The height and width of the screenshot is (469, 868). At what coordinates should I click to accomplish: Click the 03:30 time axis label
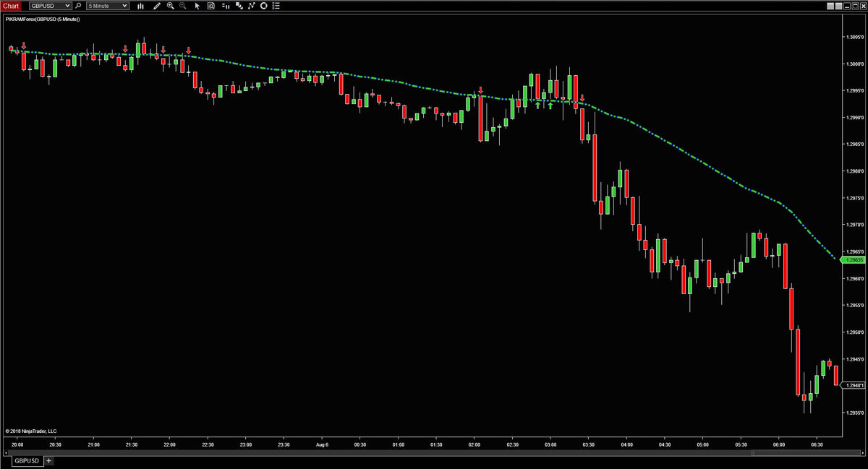[x=589, y=444]
